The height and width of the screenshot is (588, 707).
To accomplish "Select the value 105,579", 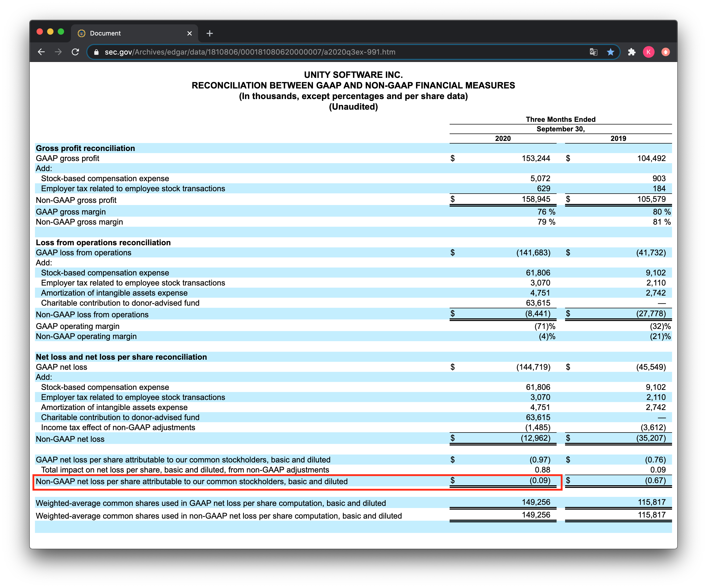I will pos(651,199).
